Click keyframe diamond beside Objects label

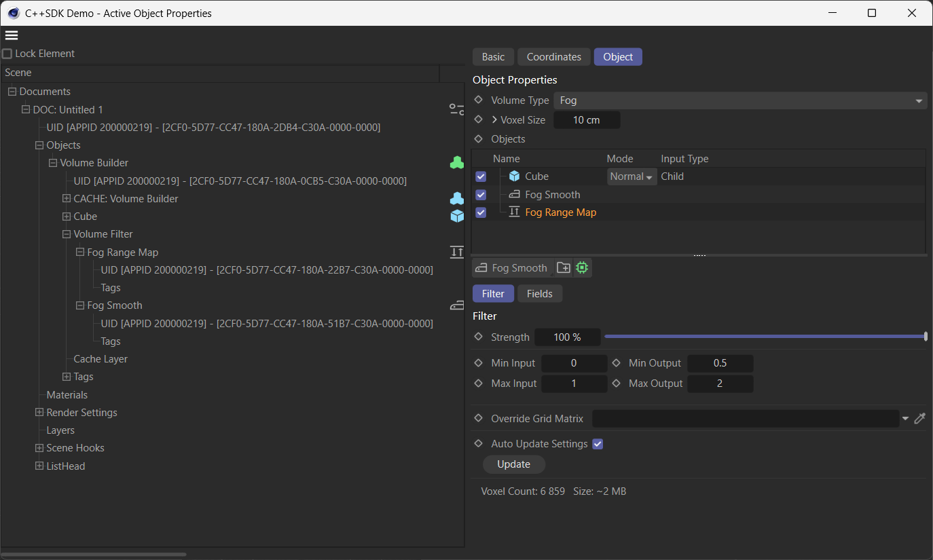point(478,138)
